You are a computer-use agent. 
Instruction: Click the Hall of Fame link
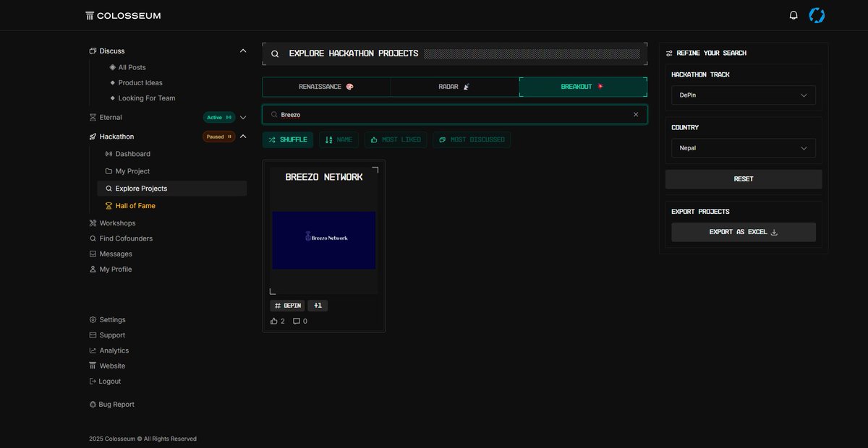[x=135, y=205]
